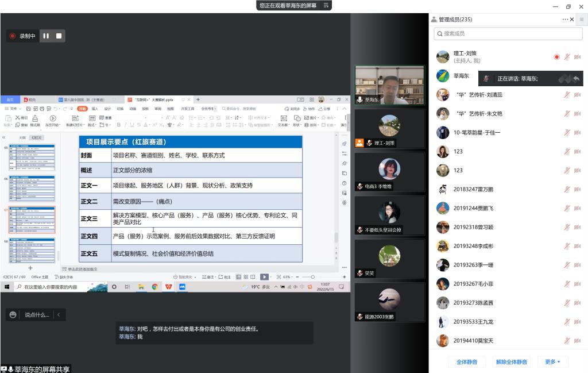Image resolution: width=588 pixels, height=373 pixels.
Task: Open the layout menu icon at top right
Action: coord(582,20)
